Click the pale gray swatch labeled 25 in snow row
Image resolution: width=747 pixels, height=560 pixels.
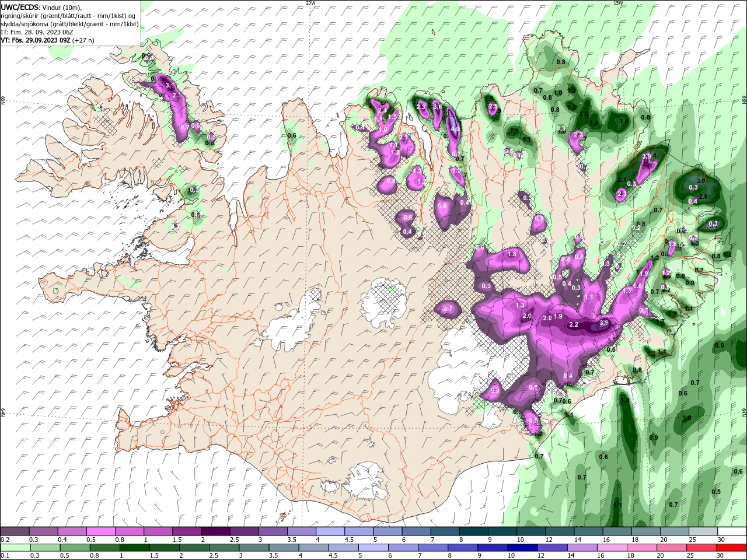[x=704, y=531]
